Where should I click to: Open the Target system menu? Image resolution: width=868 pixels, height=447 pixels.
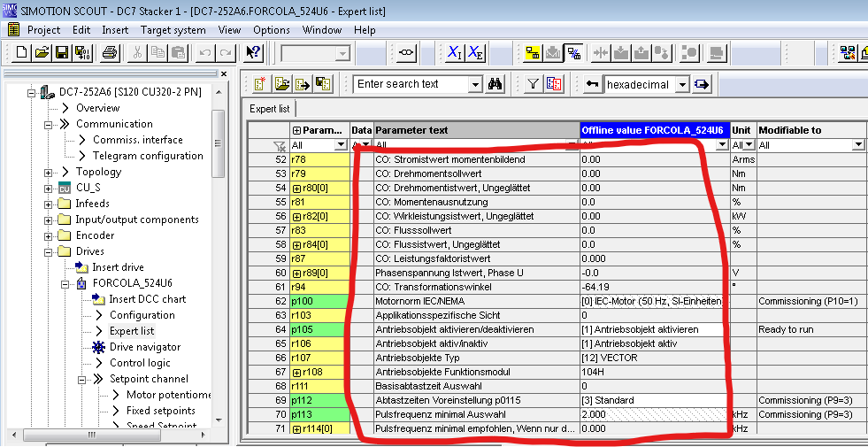[x=173, y=29]
